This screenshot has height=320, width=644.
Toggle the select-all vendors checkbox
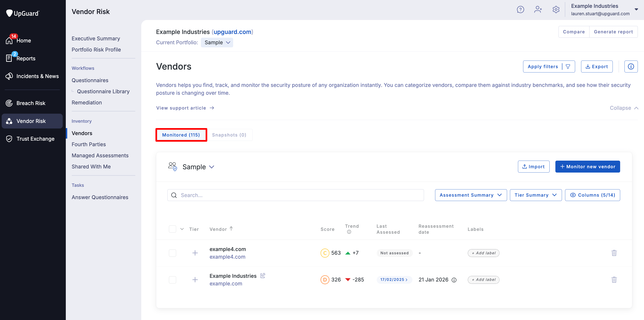[x=173, y=229]
